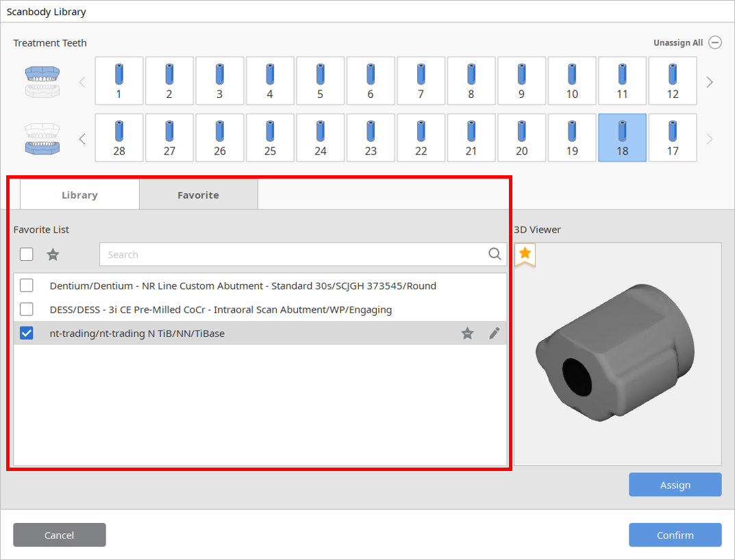
Task: Select tooth 27 scanbody tile
Action: click(169, 138)
